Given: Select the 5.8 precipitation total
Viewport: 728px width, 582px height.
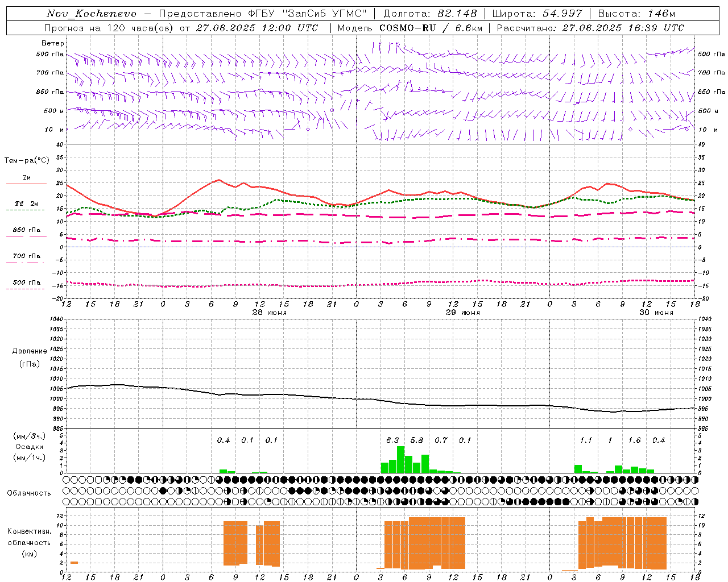Looking at the screenshot, I should (x=417, y=440).
